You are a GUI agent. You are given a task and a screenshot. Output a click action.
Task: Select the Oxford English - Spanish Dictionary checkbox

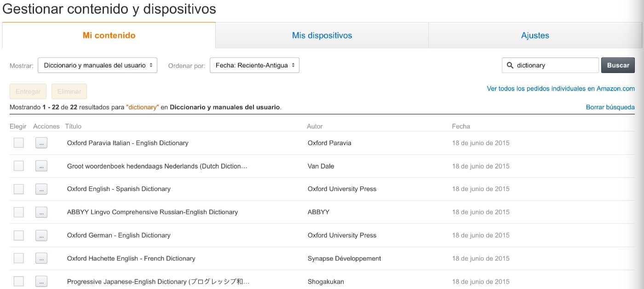click(x=19, y=189)
